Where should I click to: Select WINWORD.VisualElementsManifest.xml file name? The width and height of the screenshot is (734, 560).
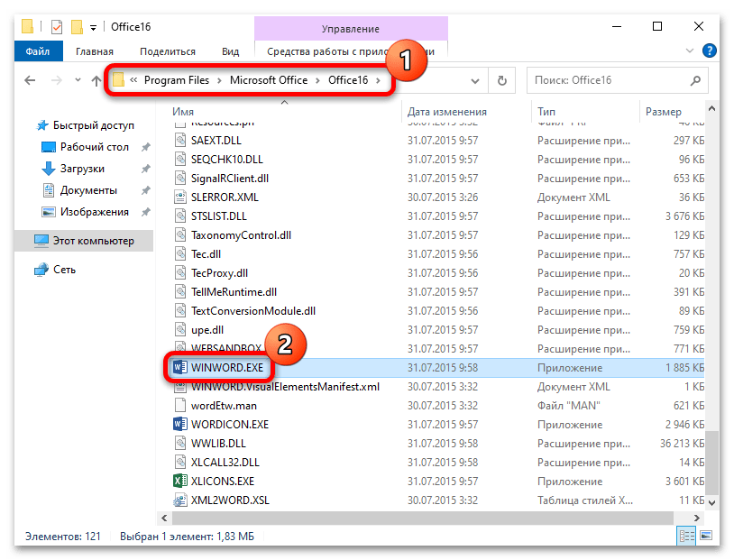[x=286, y=387]
